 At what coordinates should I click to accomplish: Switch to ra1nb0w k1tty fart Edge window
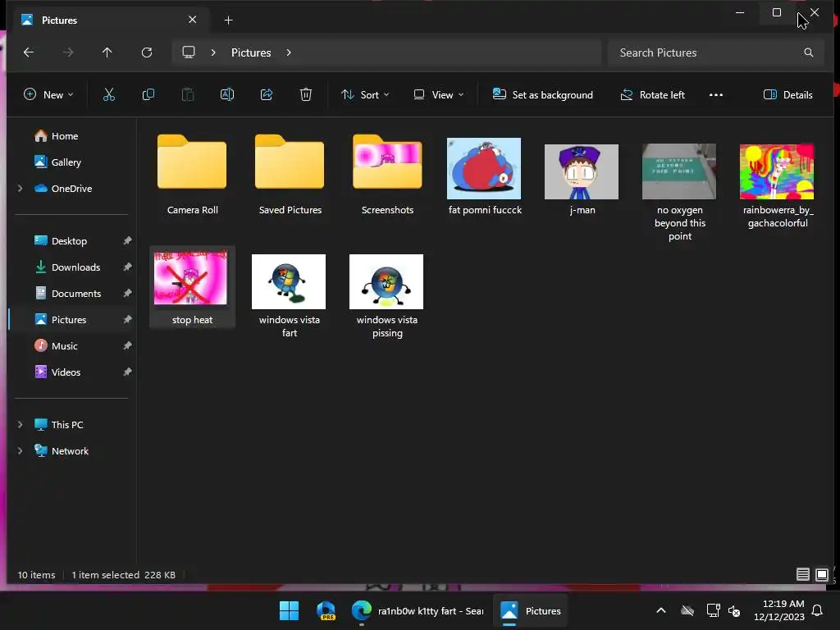point(418,610)
